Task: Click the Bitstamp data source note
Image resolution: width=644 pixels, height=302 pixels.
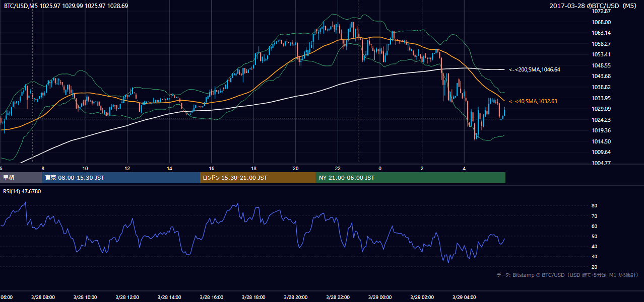Action: click(x=567, y=275)
